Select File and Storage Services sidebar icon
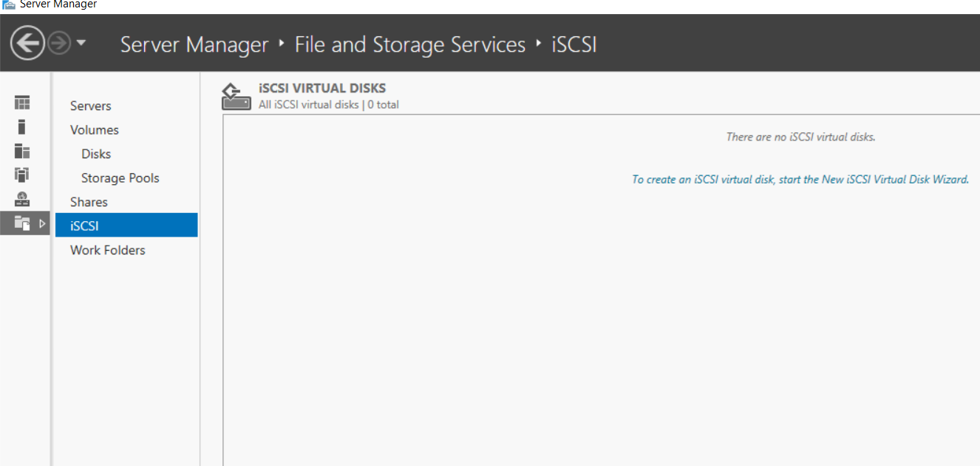980x466 pixels. click(x=22, y=223)
